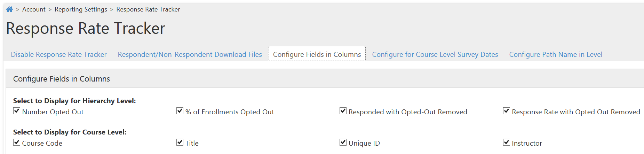Uncheck the Unique ID checkbox
The height and width of the screenshot is (154, 644).
click(343, 142)
